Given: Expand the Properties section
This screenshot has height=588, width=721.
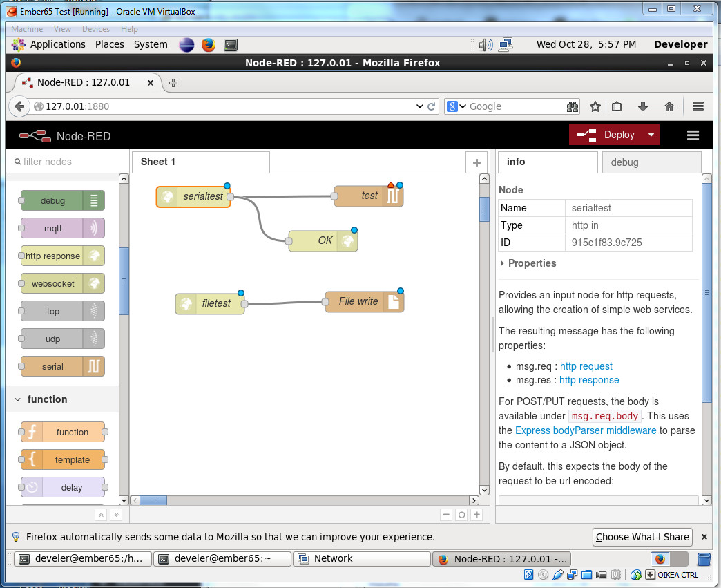Looking at the screenshot, I should click(528, 263).
